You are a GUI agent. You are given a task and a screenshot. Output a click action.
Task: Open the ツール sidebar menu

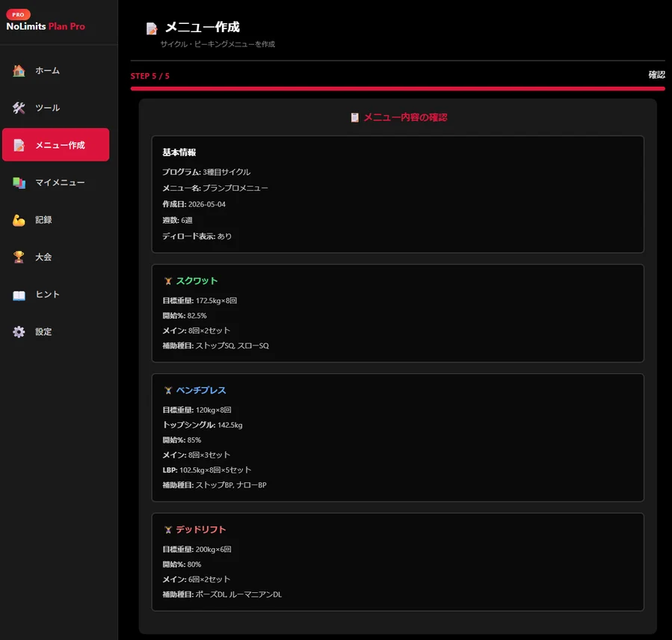coord(56,108)
